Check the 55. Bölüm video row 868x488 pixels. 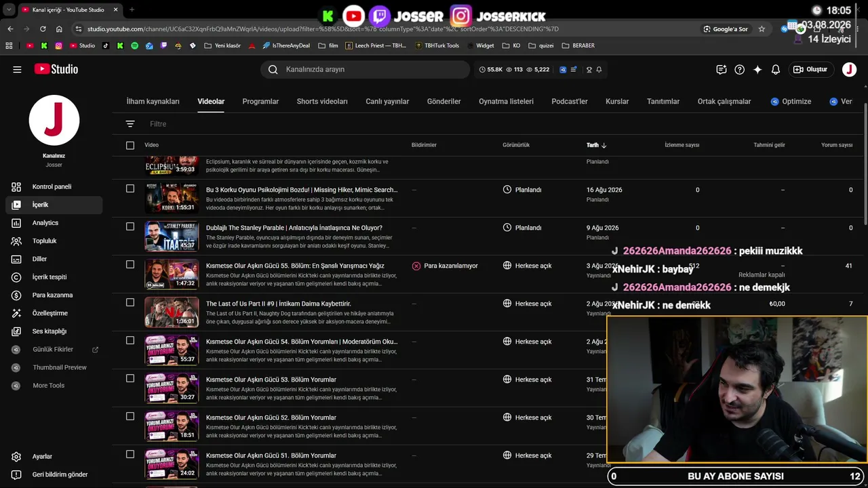pos(130,264)
